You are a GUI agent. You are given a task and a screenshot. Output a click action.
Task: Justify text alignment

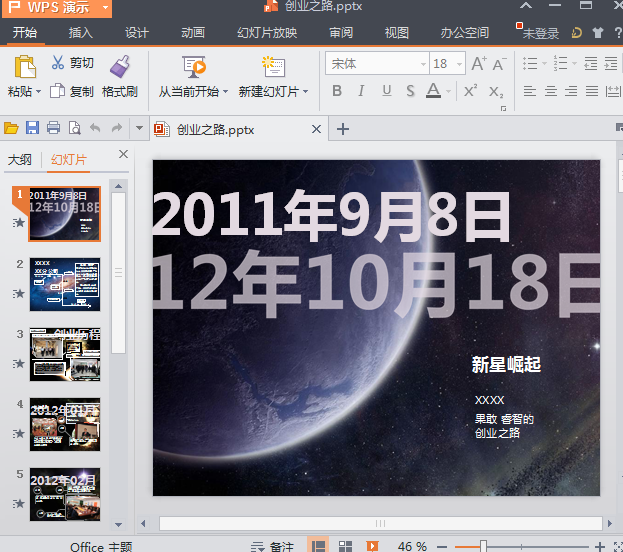(x=592, y=91)
